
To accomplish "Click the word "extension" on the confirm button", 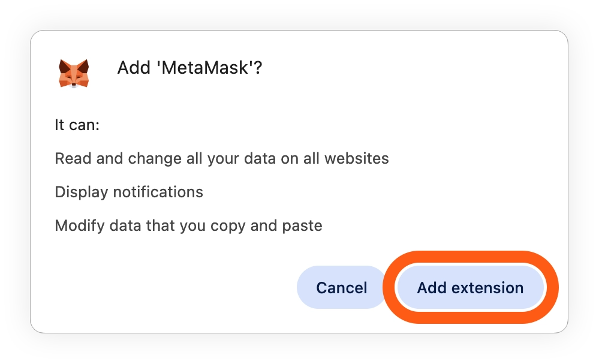I will pos(487,288).
